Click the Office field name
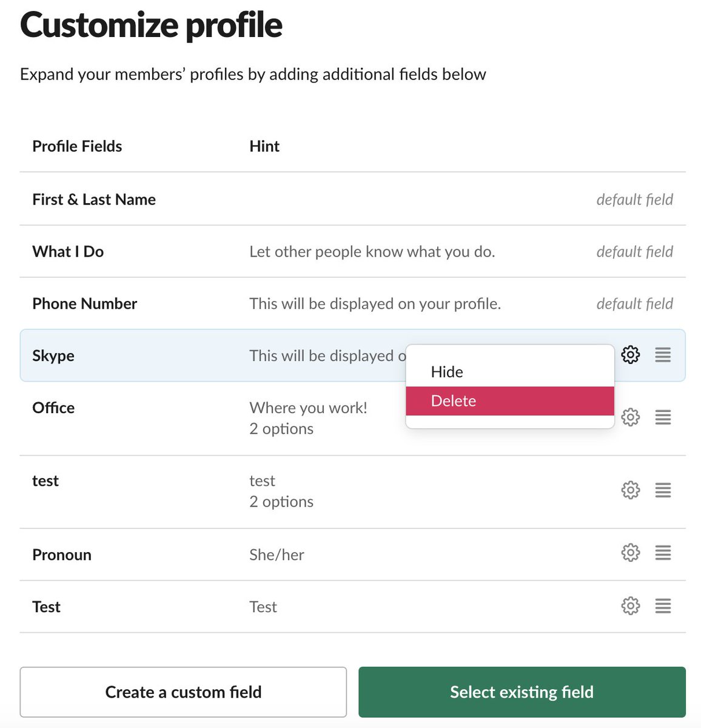The height and width of the screenshot is (728, 701). tap(53, 408)
